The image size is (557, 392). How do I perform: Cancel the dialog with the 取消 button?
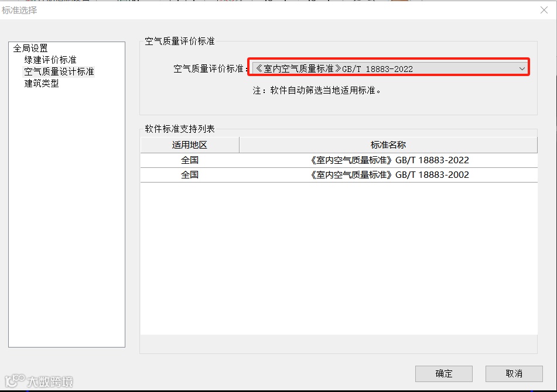[514, 373]
